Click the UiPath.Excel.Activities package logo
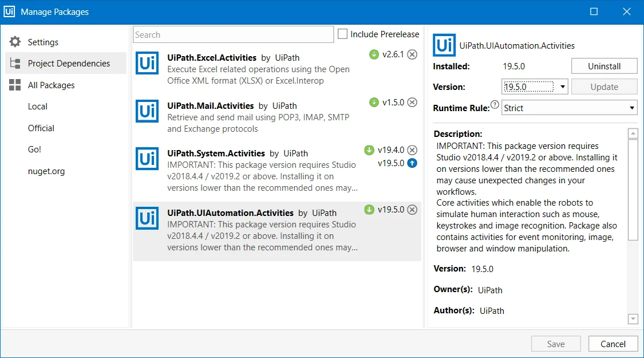This screenshot has width=644, height=358. pyautogui.click(x=147, y=63)
